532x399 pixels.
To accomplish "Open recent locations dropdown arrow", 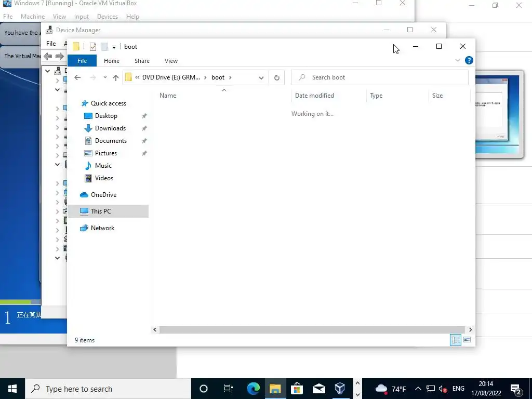I will pyautogui.click(x=105, y=77).
